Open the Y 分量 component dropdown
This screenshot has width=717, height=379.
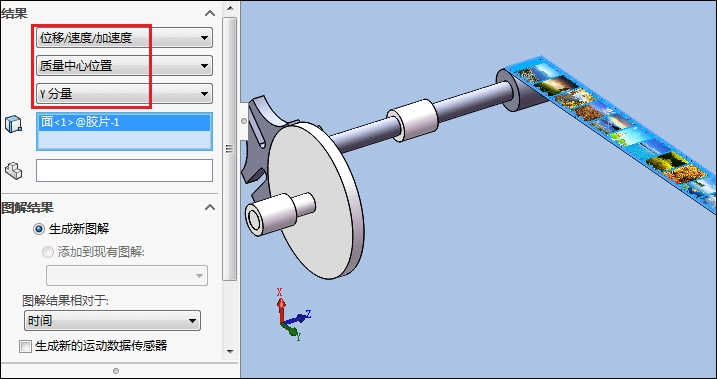124,94
